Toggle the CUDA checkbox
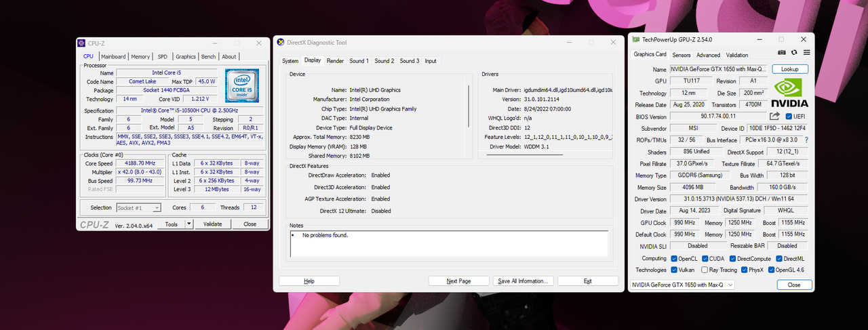Viewport: 868px width, 330px height. [705, 258]
